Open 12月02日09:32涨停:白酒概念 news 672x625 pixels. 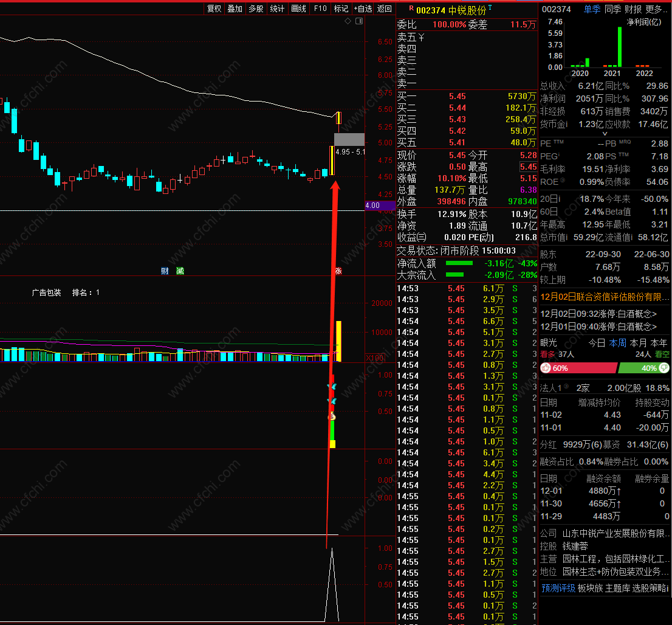coord(598,314)
